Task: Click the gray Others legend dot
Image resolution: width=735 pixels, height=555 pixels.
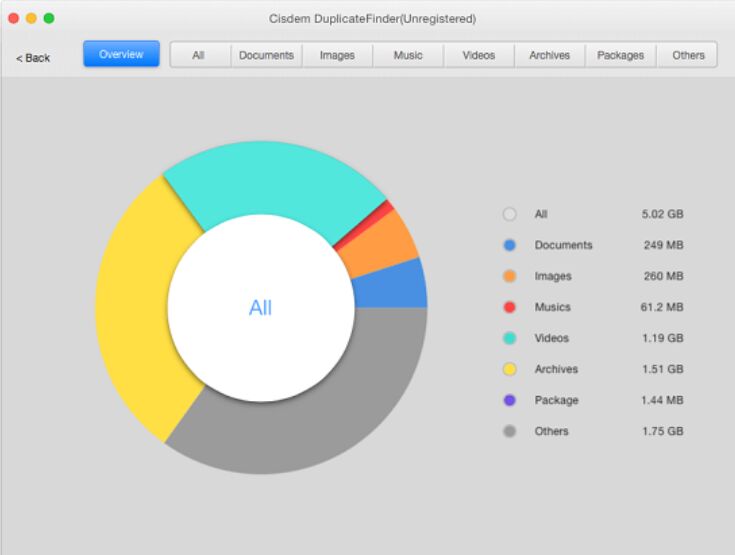Action: pyautogui.click(x=510, y=431)
